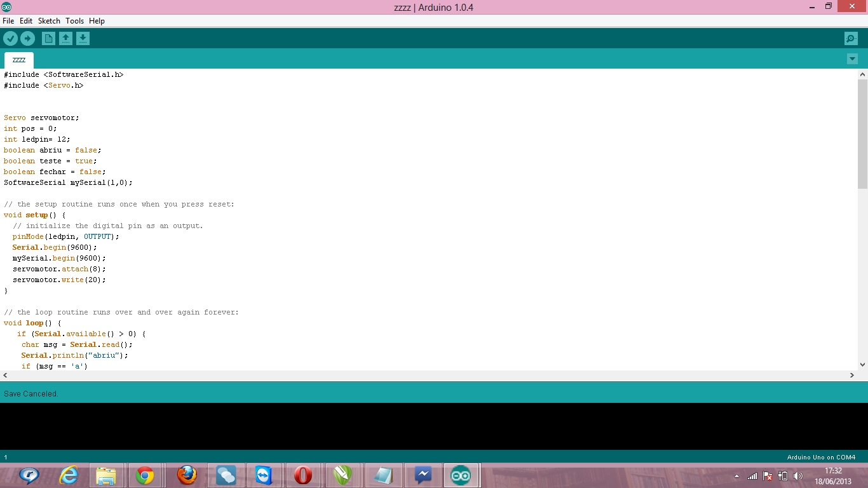Open File Explorer from the taskbar
The height and width of the screenshot is (488, 868).
tap(106, 475)
